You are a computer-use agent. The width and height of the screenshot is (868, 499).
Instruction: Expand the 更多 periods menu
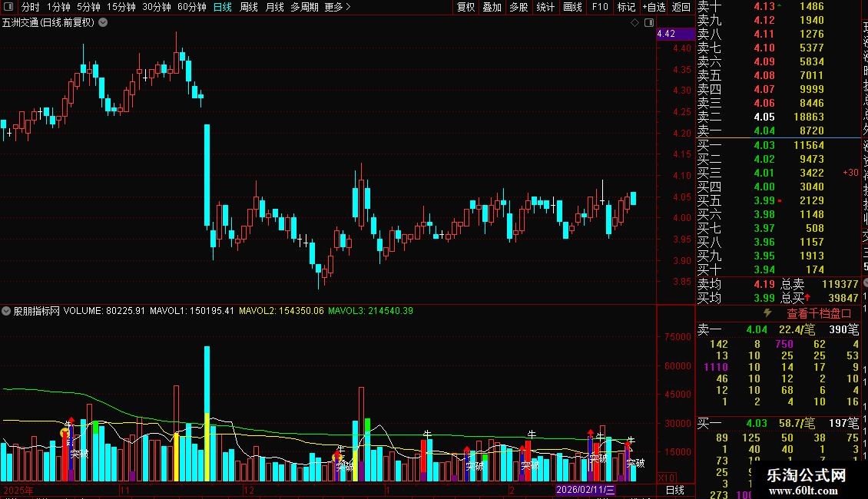[338, 7]
